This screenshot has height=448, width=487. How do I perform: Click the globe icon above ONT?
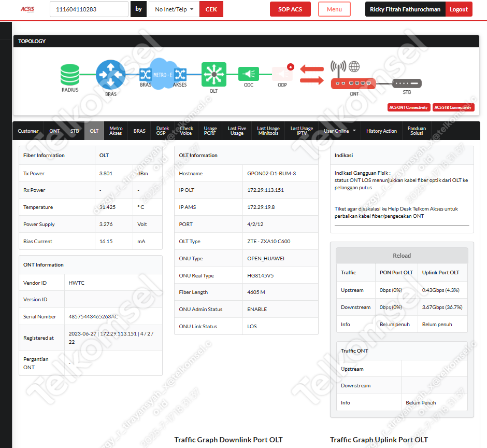click(354, 66)
